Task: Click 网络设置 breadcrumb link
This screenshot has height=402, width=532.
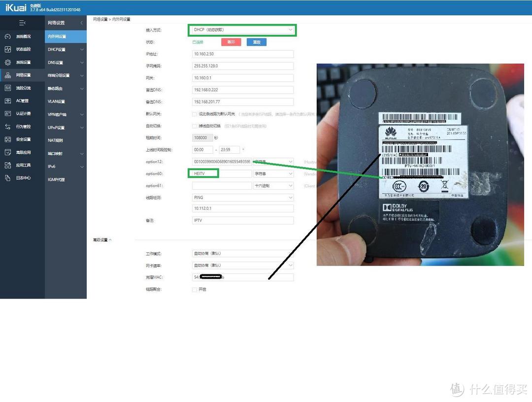Action: point(100,19)
